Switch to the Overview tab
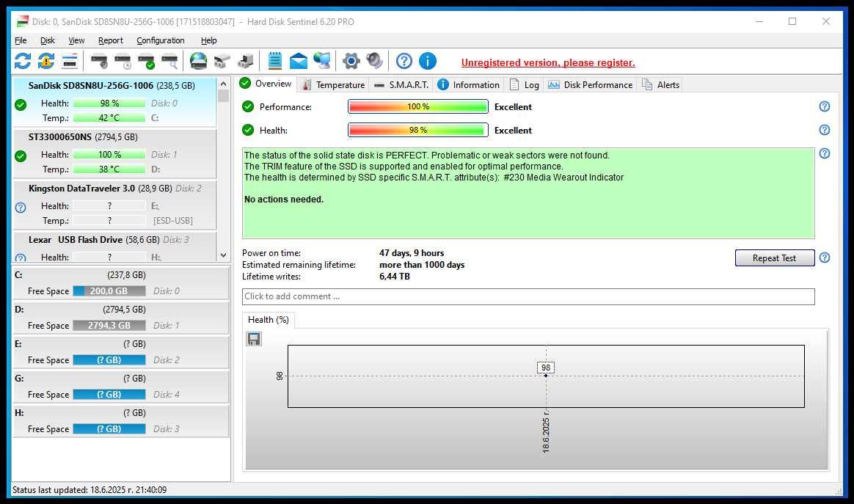 tap(266, 84)
